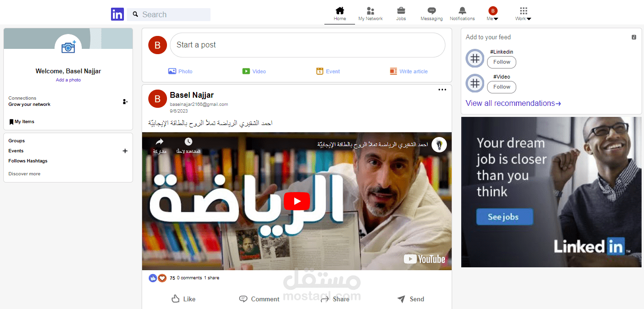Image resolution: width=644 pixels, height=309 pixels.
Task: Open Notifications bell icon
Action: tap(462, 11)
